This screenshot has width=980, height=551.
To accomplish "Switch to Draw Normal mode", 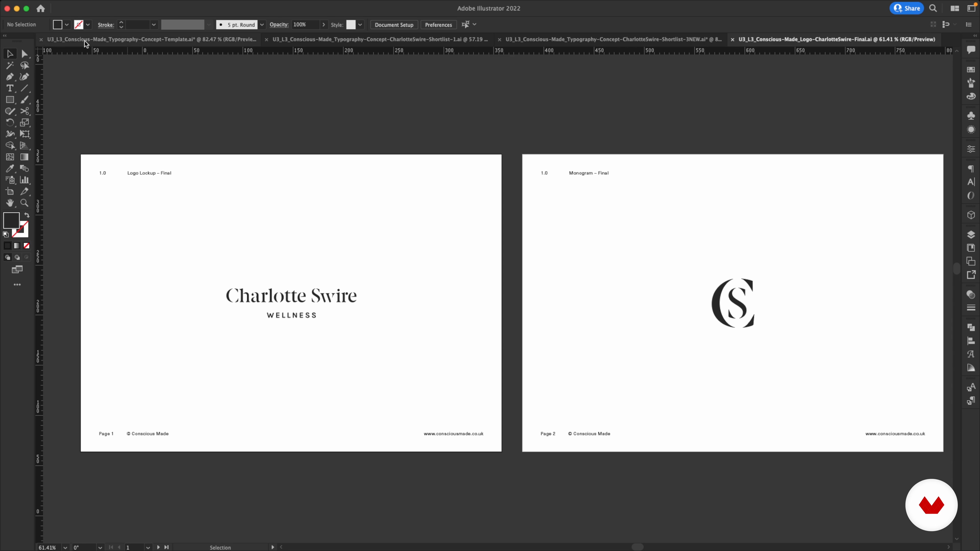I will (7, 257).
